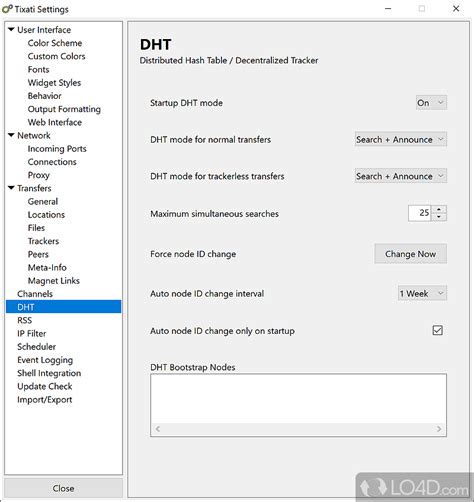Click the Transfers category label

(34, 188)
